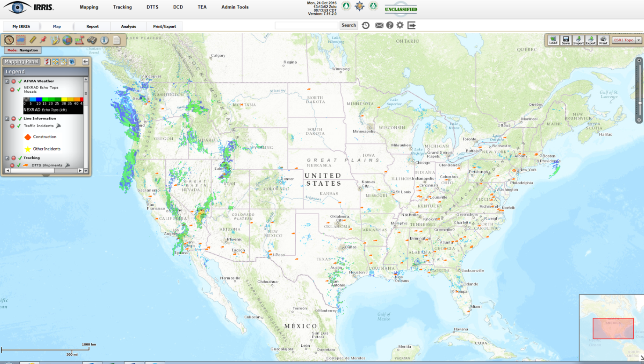Open the TEA top menu
Screen dimensions: 644x364
[x=202, y=7]
